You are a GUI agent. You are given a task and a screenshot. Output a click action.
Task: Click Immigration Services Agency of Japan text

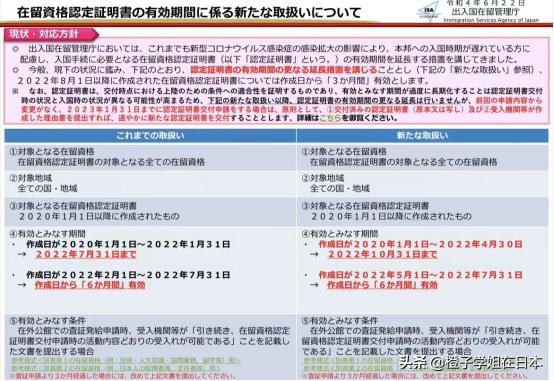tap(491, 20)
